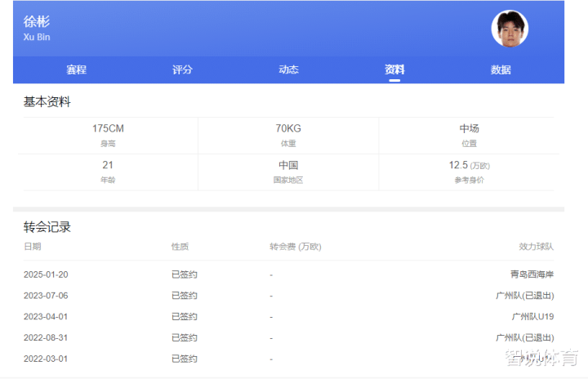Click the 效力球队 column header

(537, 247)
